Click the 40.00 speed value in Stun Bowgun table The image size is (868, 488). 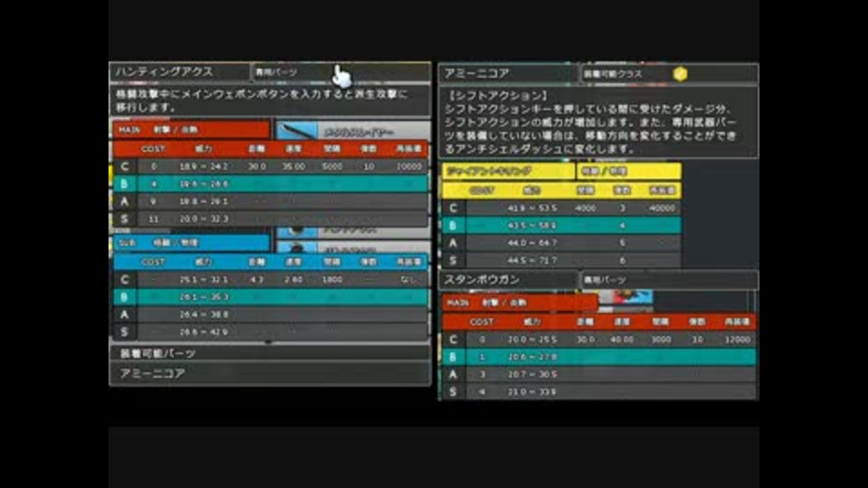coord(622,339)
